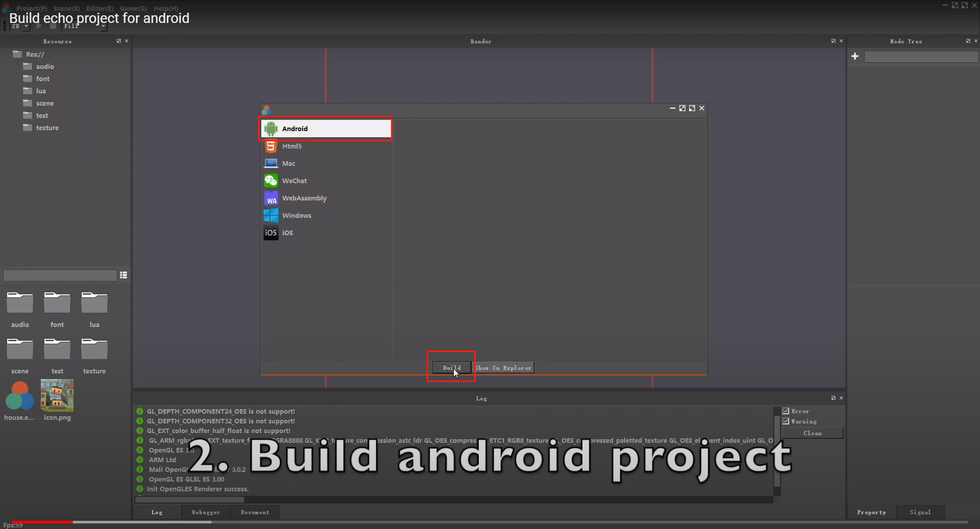The width and height of the screenshot is (980, 529).
Task: Select the Windows platform icon
Action: pos(271,216)
